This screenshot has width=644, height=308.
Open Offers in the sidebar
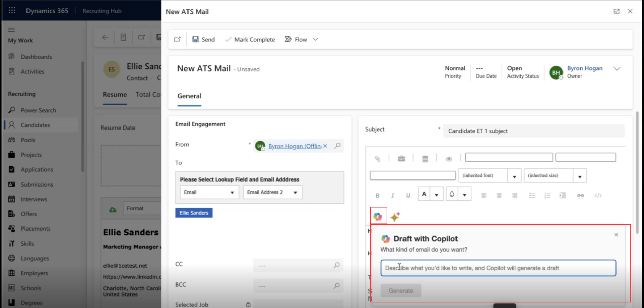click(29, 214)
